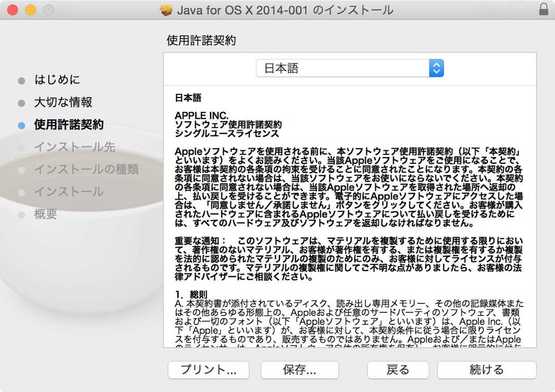Image resolution: width=555 pixels, height=392 pixels.
Task: Select the はじめに step in sidebar
Action: pyautogui.click(x=57, y=79)
